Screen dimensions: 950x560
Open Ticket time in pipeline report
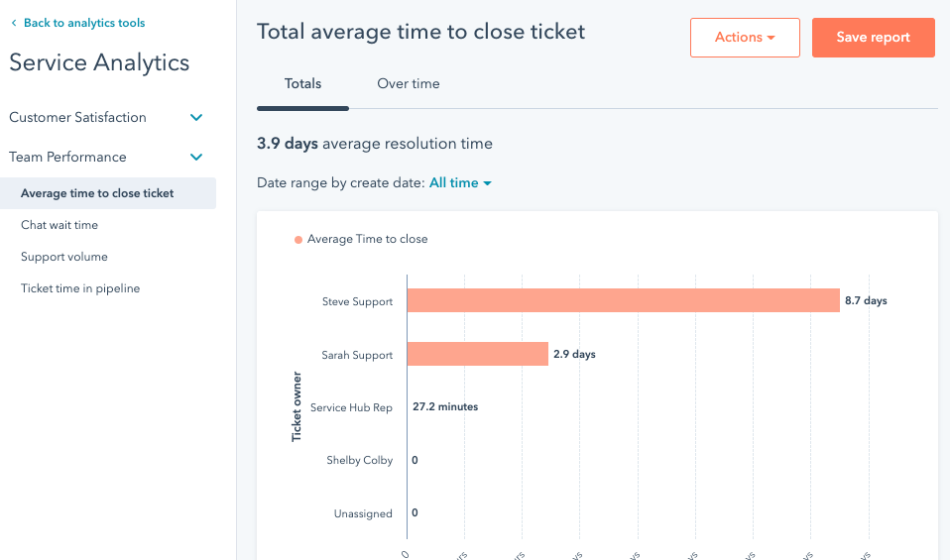[80, 288]
